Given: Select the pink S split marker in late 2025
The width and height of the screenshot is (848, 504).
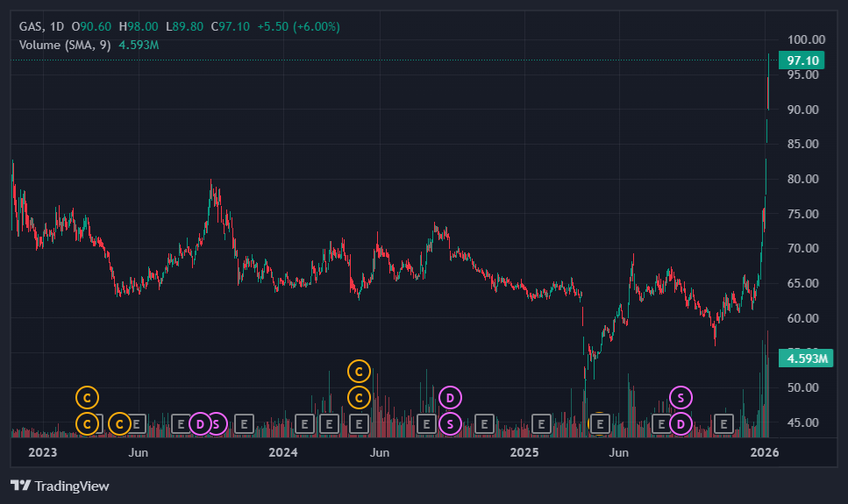Looking at the screenshot, I should point(681,398).
